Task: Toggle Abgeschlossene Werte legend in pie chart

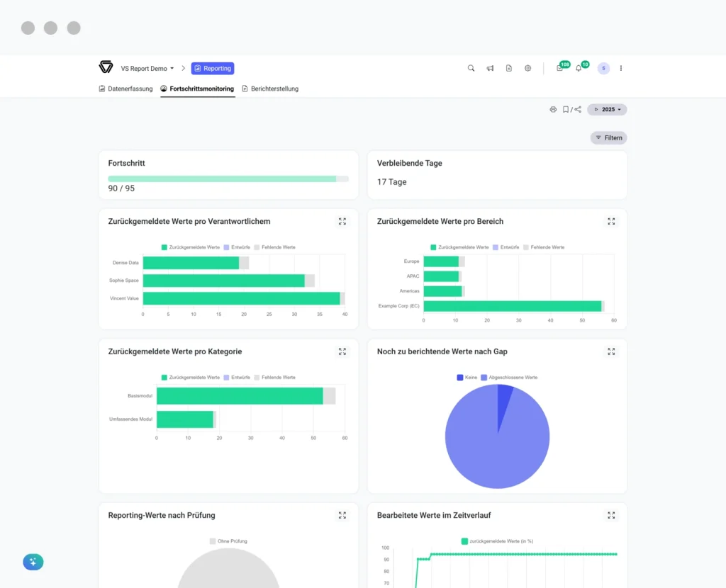Action: (x=509, y=378)
